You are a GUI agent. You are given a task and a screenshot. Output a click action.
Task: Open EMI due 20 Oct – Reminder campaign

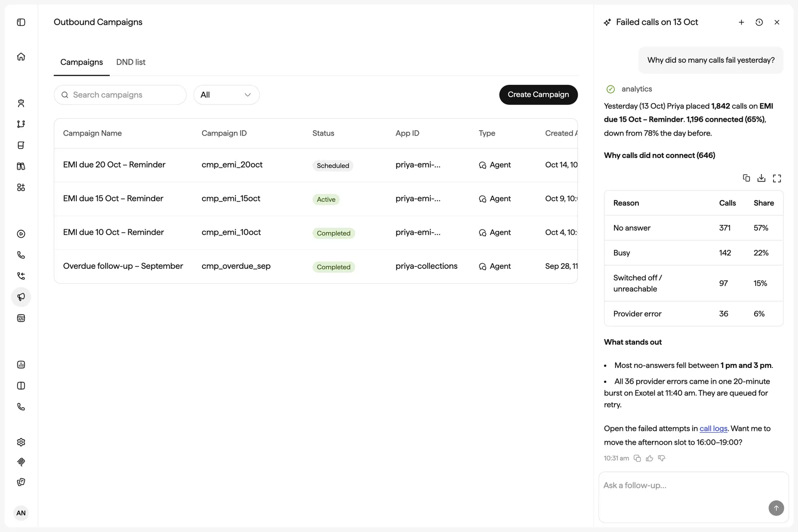(x=114, y=165)
